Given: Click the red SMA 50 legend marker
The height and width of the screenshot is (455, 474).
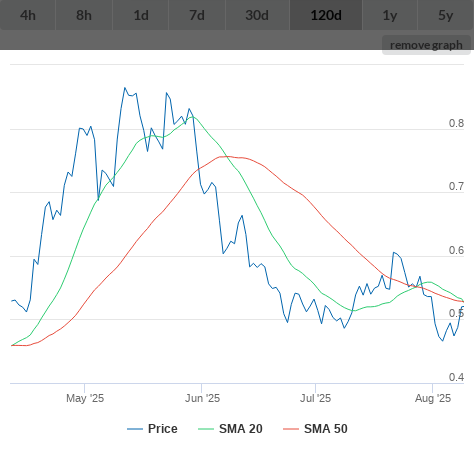Looking at the screenshot, I should pos(291,429).
